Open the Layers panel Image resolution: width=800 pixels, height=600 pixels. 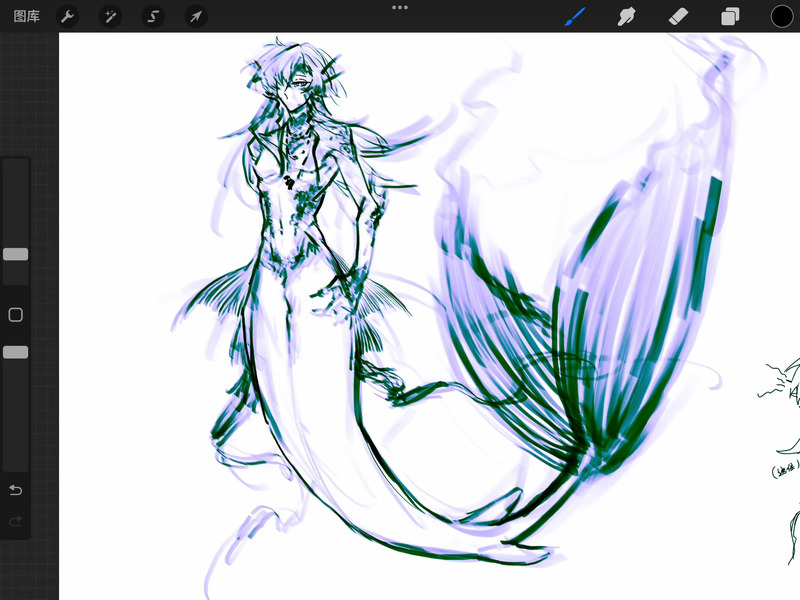(730, 16)
